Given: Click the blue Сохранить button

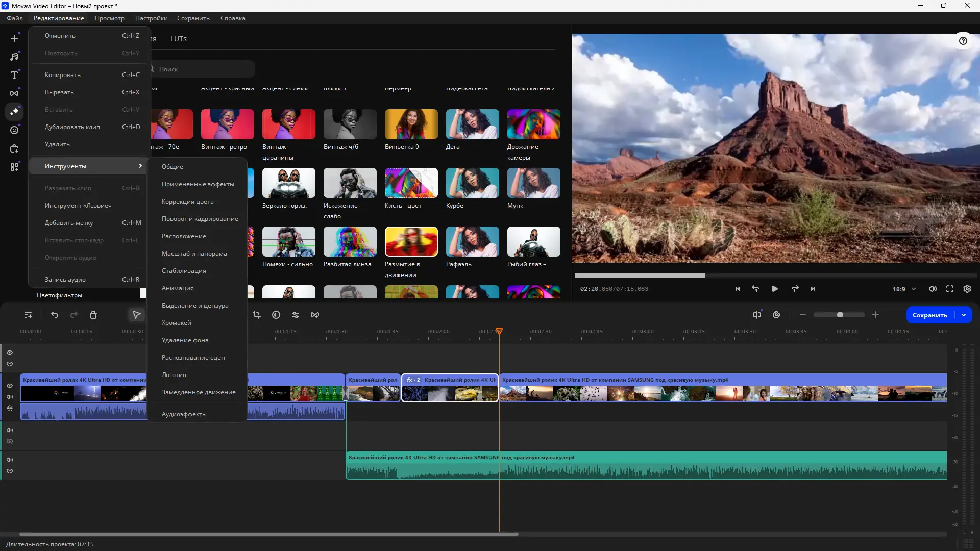Looking at the screenshot, I should 929,315.
